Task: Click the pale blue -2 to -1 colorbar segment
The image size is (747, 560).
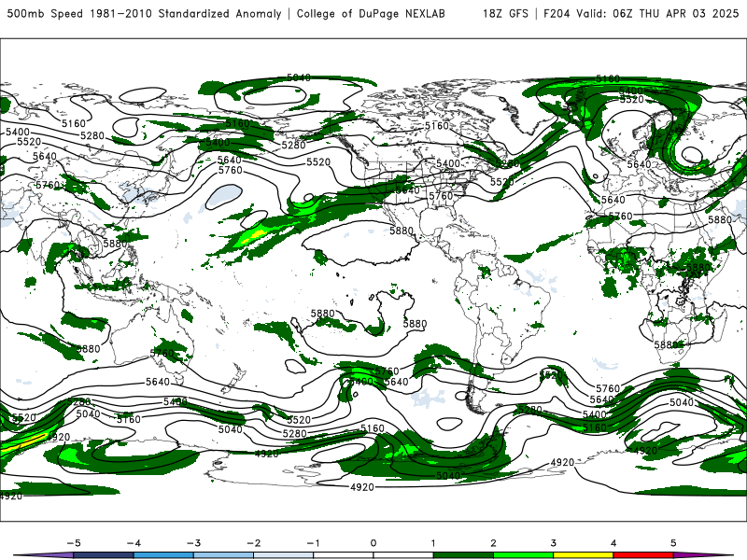Action: [284, 555]
